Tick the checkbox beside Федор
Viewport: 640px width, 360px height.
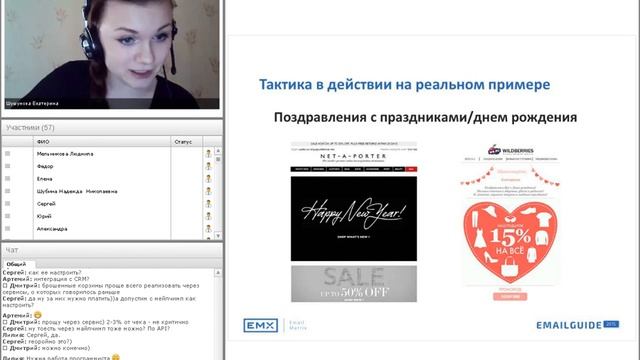(x=7, y=166)
